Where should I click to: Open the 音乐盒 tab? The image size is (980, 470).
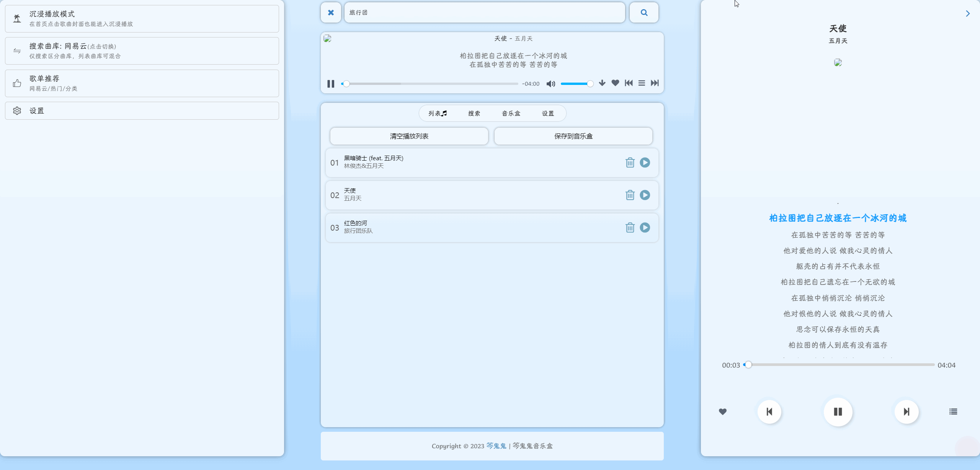coord(511,113)
